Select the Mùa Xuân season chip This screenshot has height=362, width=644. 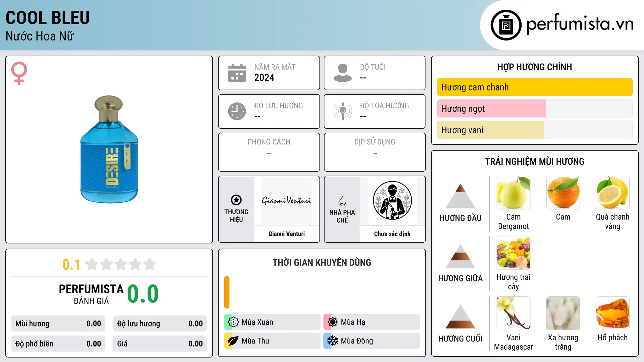point(272,322)
